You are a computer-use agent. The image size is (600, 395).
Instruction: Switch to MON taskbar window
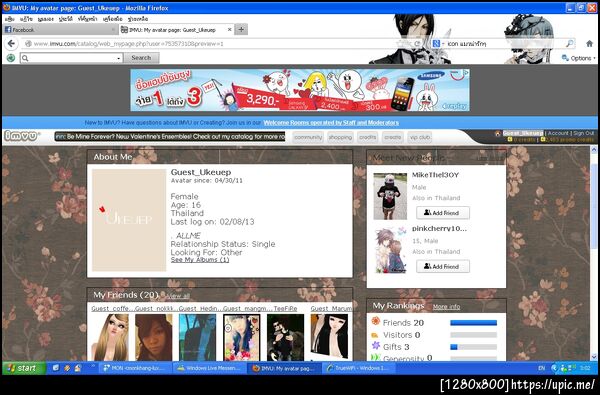135,368
